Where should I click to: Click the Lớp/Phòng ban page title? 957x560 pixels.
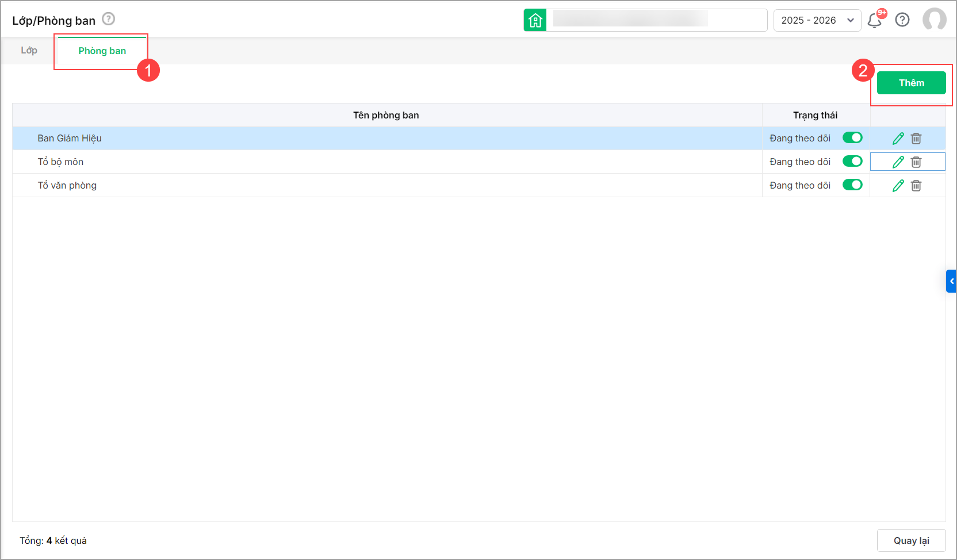[54, 21]
